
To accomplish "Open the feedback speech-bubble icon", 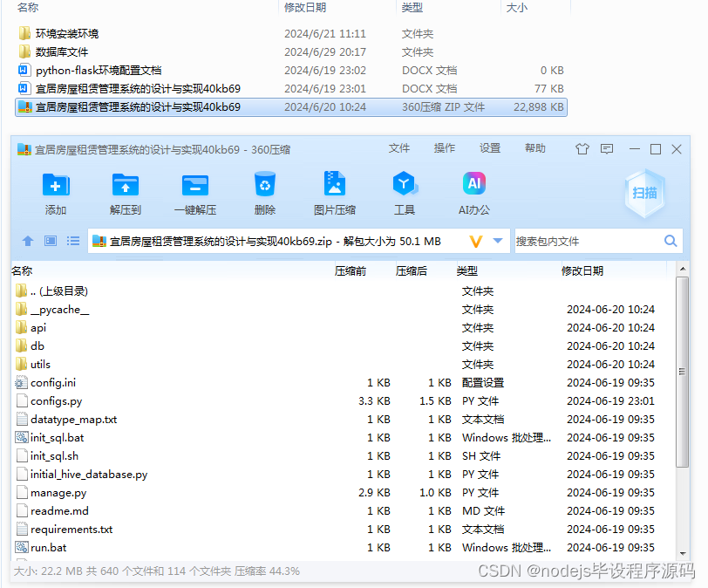I will 607,149.
